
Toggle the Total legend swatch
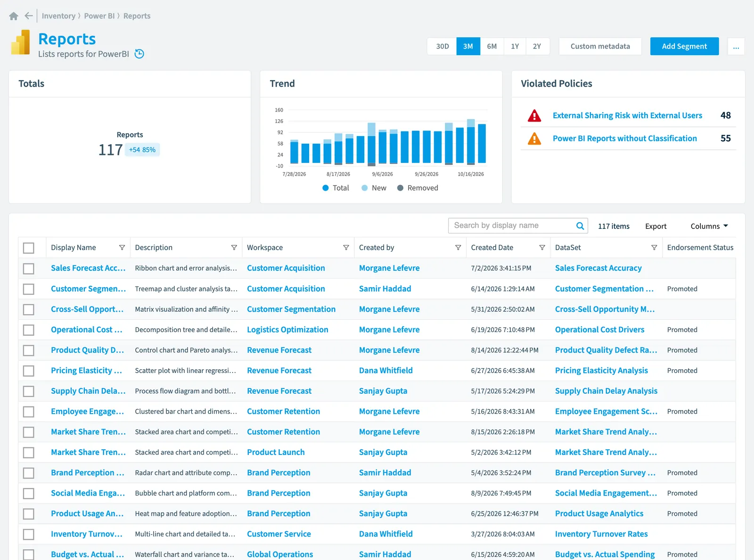(326, 188)
